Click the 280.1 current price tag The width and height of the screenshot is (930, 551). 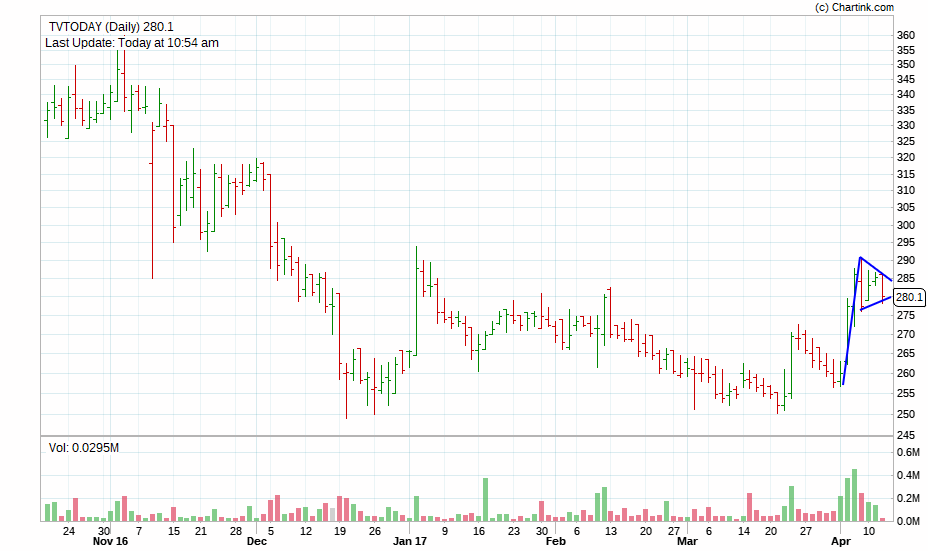pos(909,297)
